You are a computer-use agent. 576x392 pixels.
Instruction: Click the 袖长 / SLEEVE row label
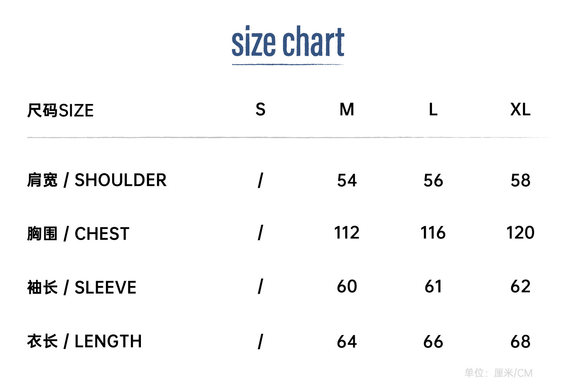[82, 288]
